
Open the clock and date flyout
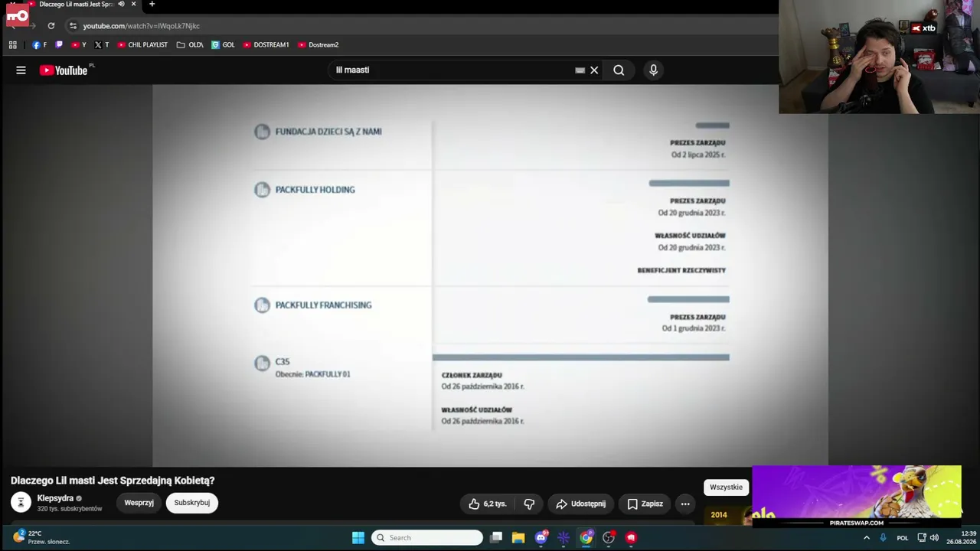961,538
